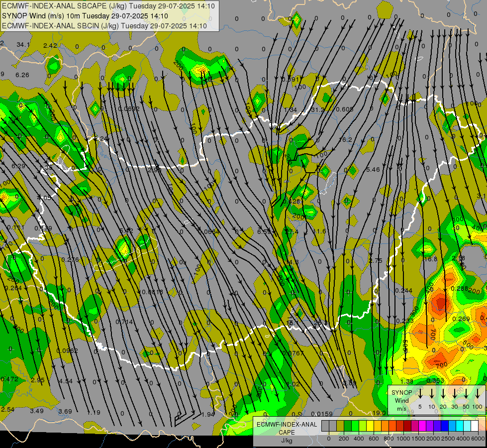This screenshot has width=487, height=448.
Task: Click the SYNOP Wind m/s legend label
Action: 401,400
